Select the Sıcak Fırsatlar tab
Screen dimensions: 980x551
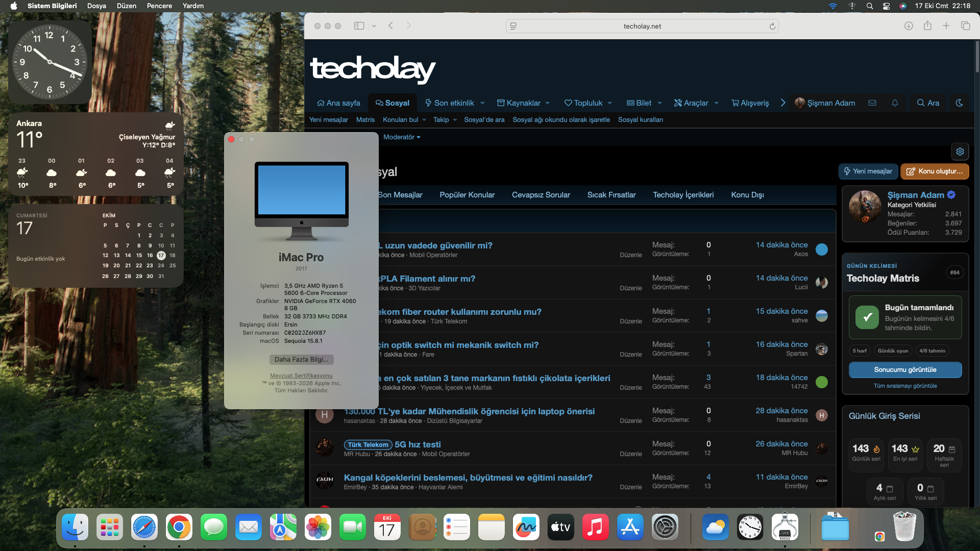coord(611,195)
